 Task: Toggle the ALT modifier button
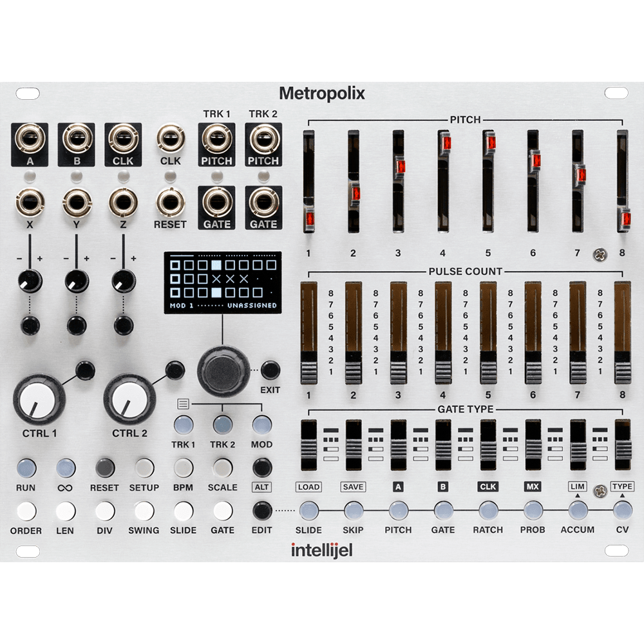pos(261,466)
